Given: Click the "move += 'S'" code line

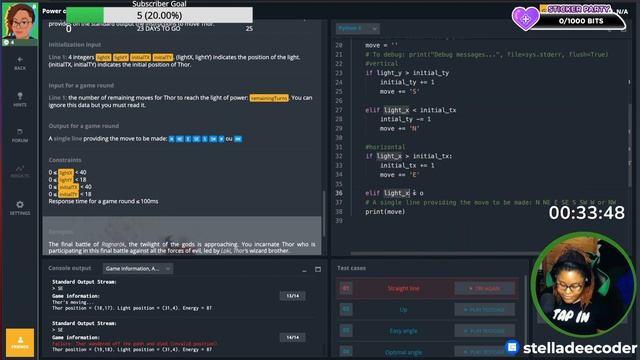Looking at the screenshot, I should (x=400, y=91).
